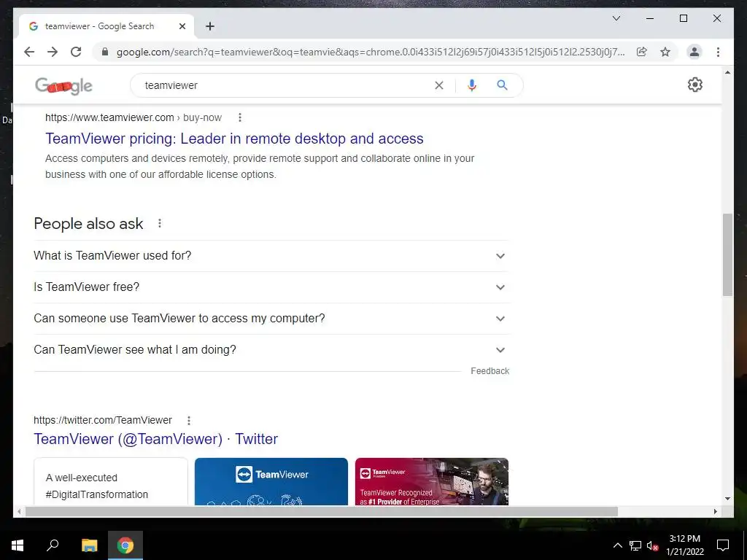
Task: View site information via lock icon
Action: 105,52
